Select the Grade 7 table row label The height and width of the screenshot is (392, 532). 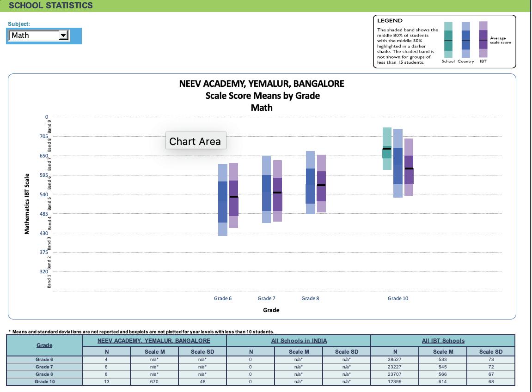coord(44,367)
